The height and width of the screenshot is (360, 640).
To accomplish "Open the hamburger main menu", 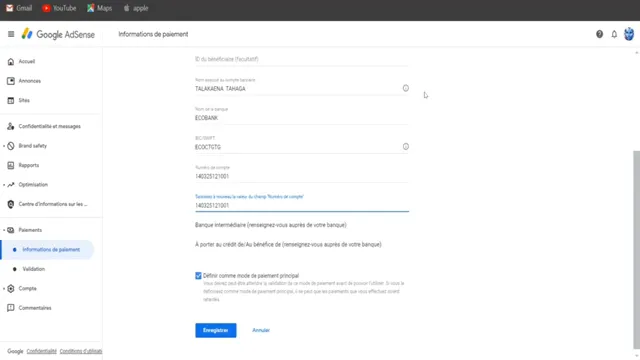I will (x=11, y=34).
